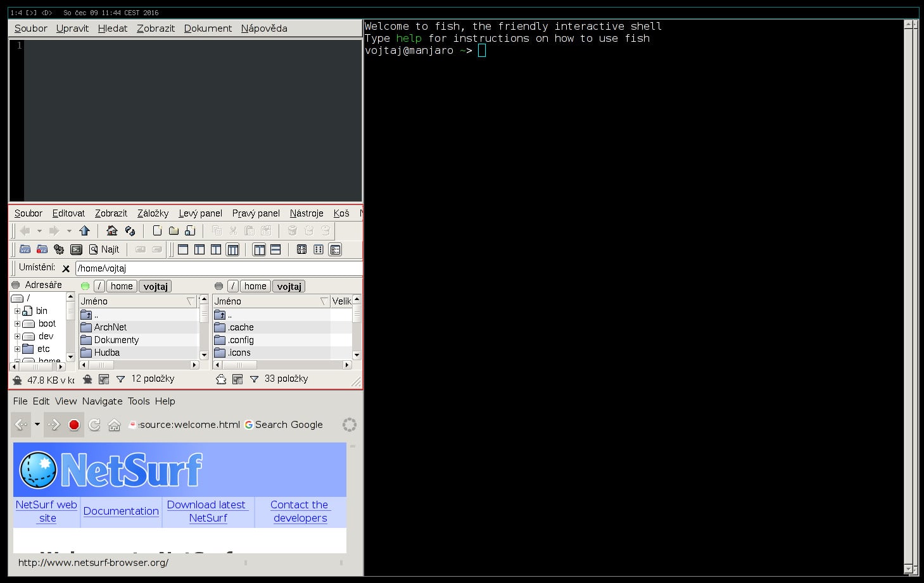Viewport: 924px width, 583px height.
Task: Expand the bin folder in directory tree
Action: (18, 311)
